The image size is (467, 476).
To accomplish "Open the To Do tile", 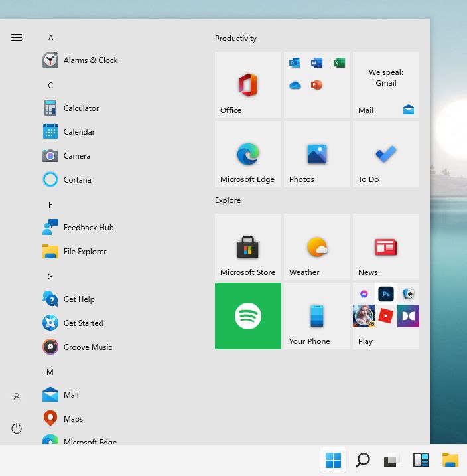I will 386,154.
